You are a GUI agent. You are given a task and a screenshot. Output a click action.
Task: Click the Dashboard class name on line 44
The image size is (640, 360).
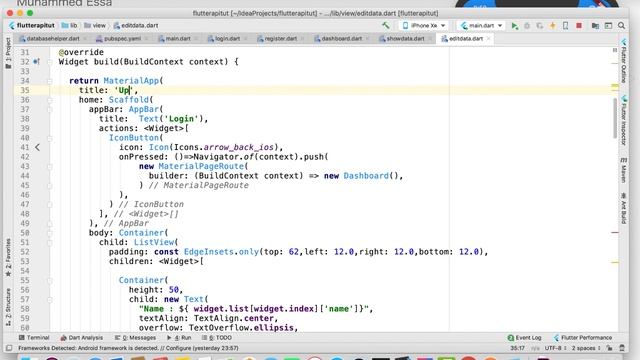(x=366, y=176)
